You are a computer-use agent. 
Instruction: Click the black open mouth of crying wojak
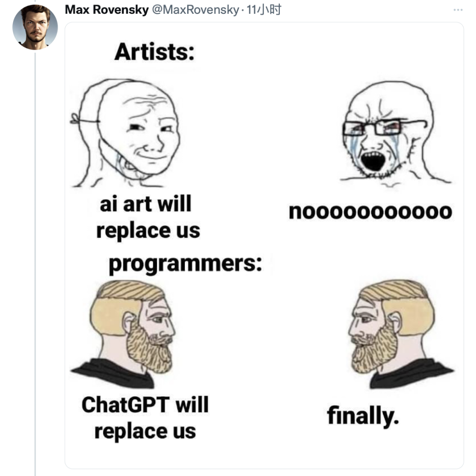pyautogui.click(x=372, y=161)
